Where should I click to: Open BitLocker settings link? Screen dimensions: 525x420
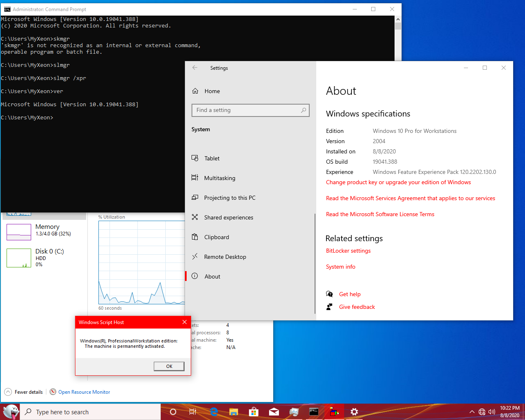point(348,251)
